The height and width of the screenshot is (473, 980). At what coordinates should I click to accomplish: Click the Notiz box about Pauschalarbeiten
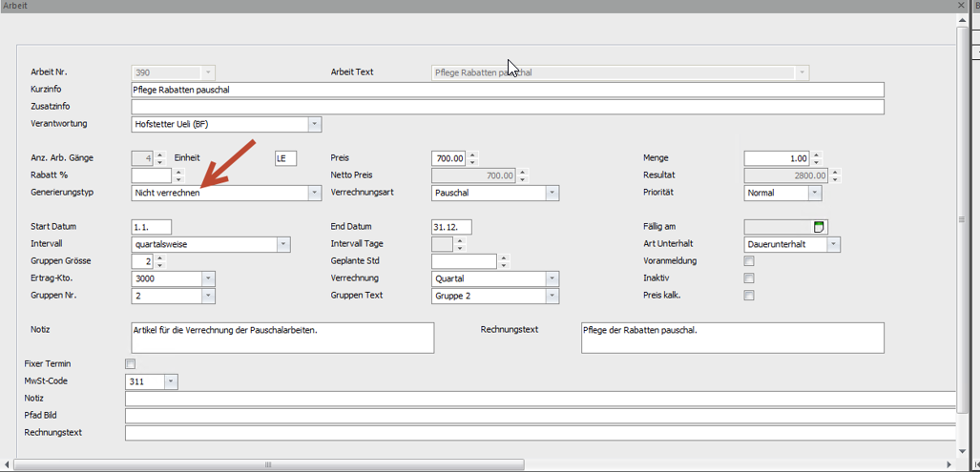pyautogui.click(x=282, y=338)
